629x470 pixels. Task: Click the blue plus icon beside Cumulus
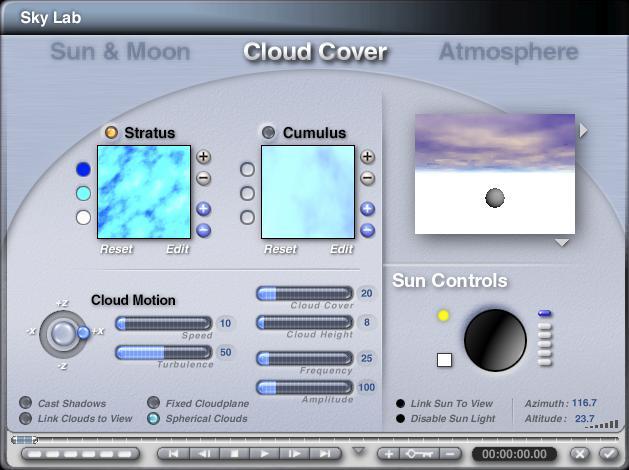367,209
